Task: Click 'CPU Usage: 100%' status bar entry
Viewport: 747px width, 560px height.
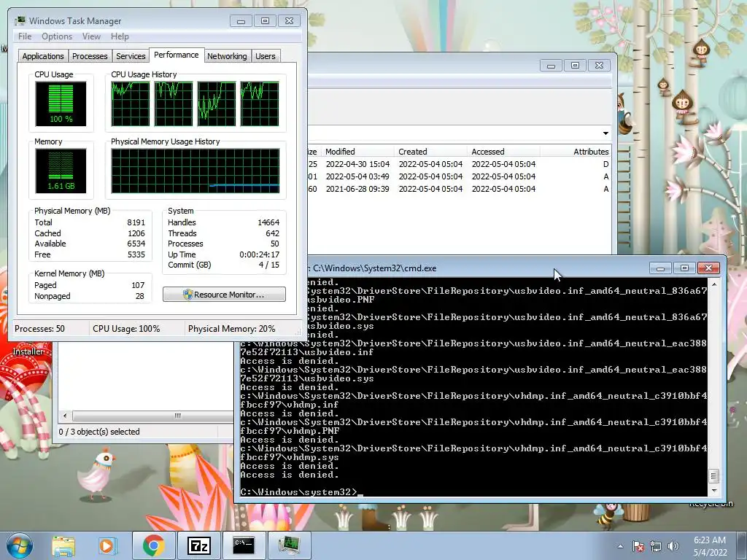Action: point(126,329)
